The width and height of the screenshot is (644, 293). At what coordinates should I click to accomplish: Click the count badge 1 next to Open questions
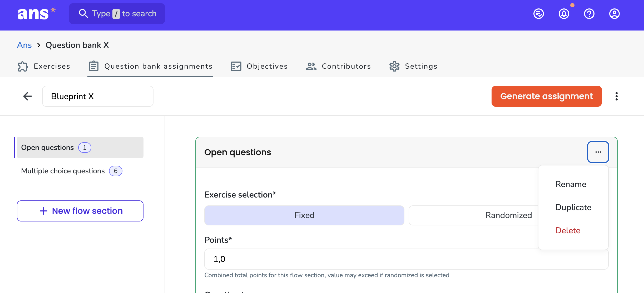click(85, 147)
